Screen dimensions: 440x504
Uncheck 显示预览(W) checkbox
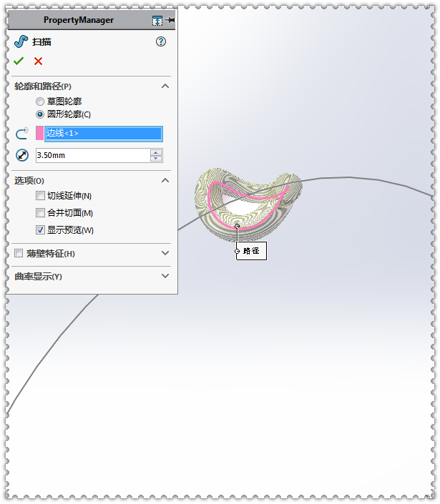point(40,229)
